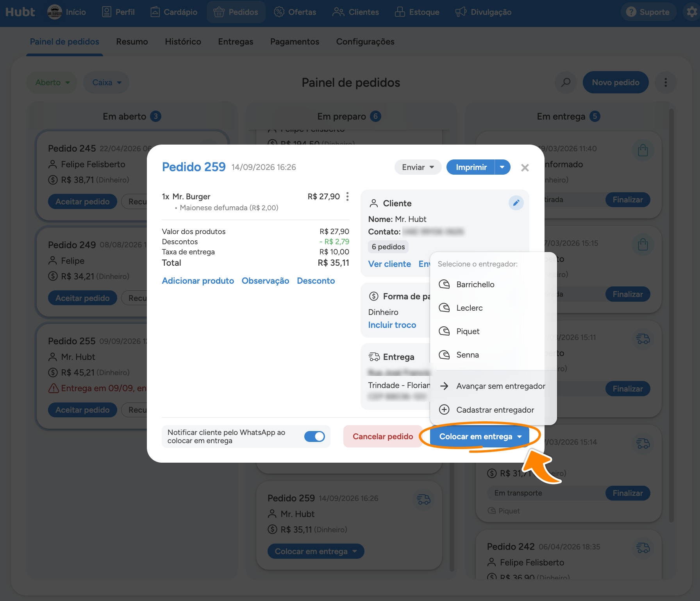Open Cardápio in top navigation

pos(174,12)
